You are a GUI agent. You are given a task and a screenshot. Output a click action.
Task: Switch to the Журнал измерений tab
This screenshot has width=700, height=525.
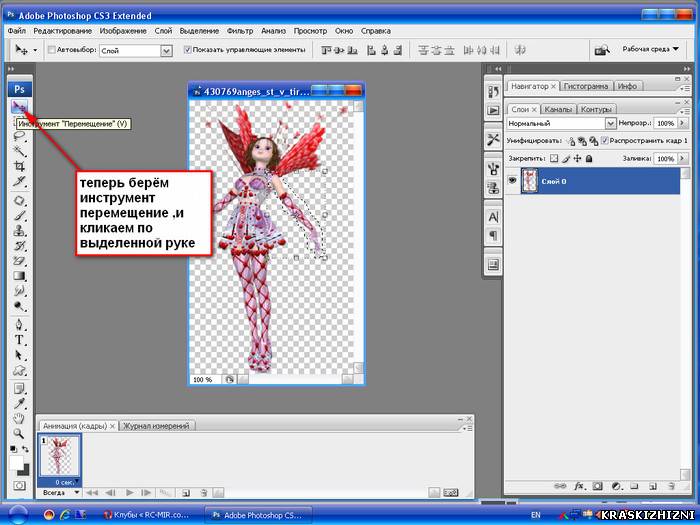156,426
